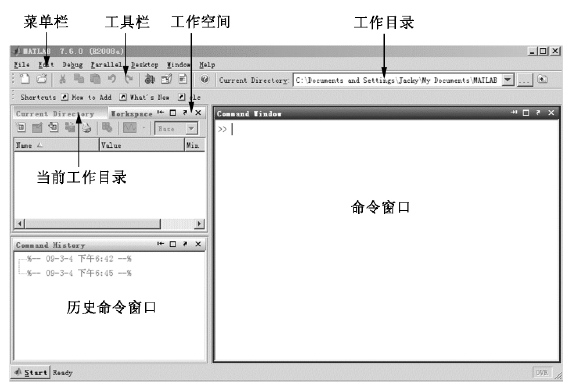
Task: Click the Workspace horizontal scrollbar thumb
Action: coord(92,224)
